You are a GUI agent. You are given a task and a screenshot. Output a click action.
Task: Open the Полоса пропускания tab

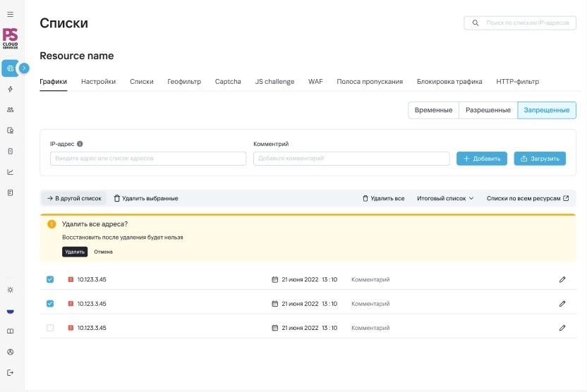370,82
